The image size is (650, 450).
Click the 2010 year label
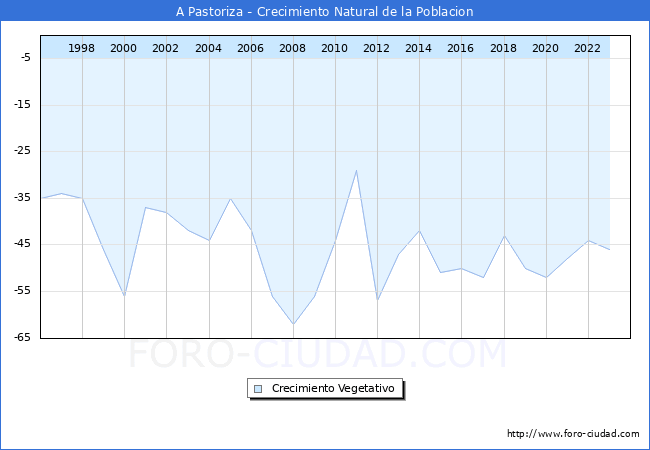(x=335, y=48)
